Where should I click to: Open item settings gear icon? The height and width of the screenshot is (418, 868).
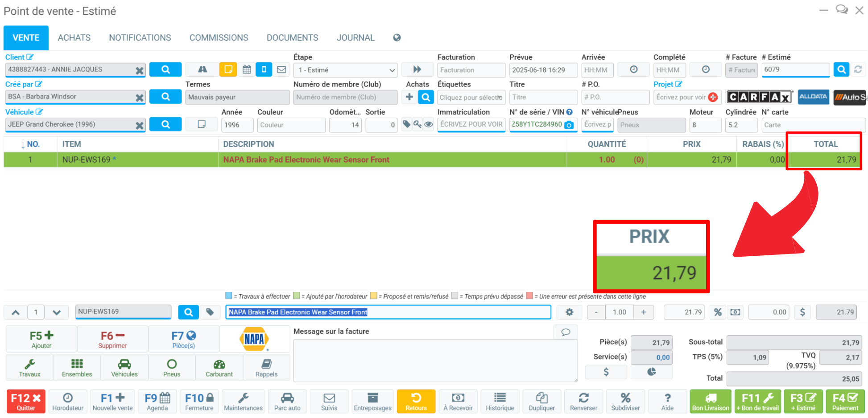coord(569,312)
